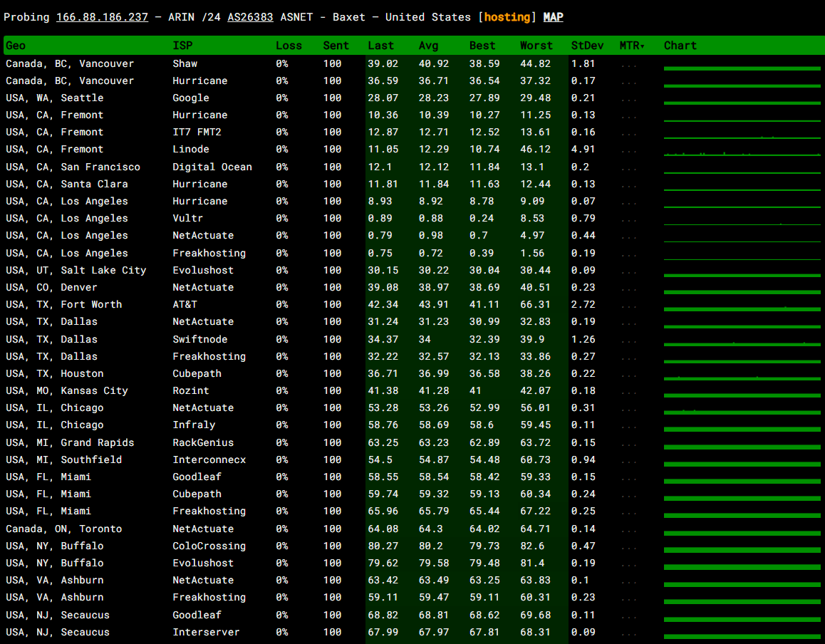Open MTR dots for Toronto NetActuate row

pos(628,531)
